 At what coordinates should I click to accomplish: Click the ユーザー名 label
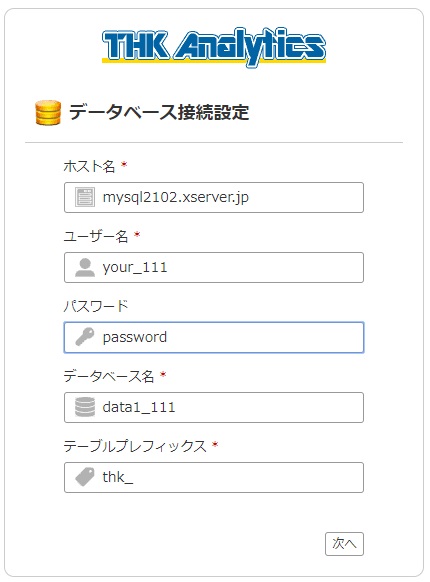tap(96, 236)
